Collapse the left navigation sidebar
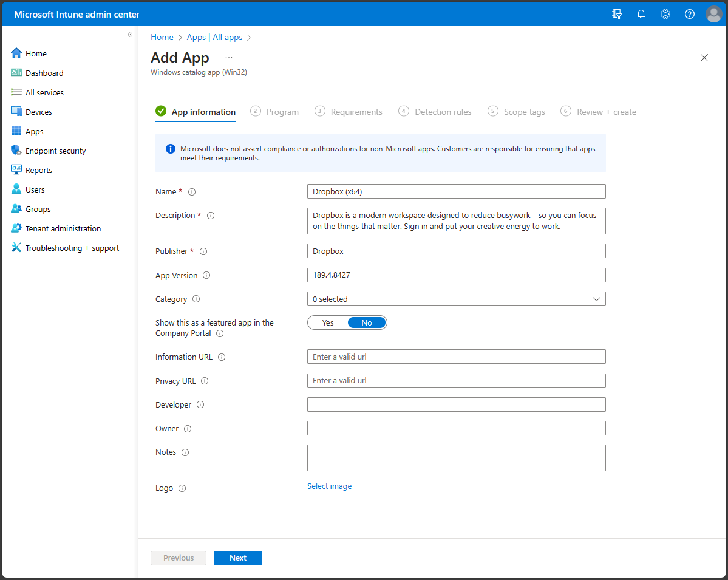Viewport: 728px width, 580px height. click(x=130, y=35)
